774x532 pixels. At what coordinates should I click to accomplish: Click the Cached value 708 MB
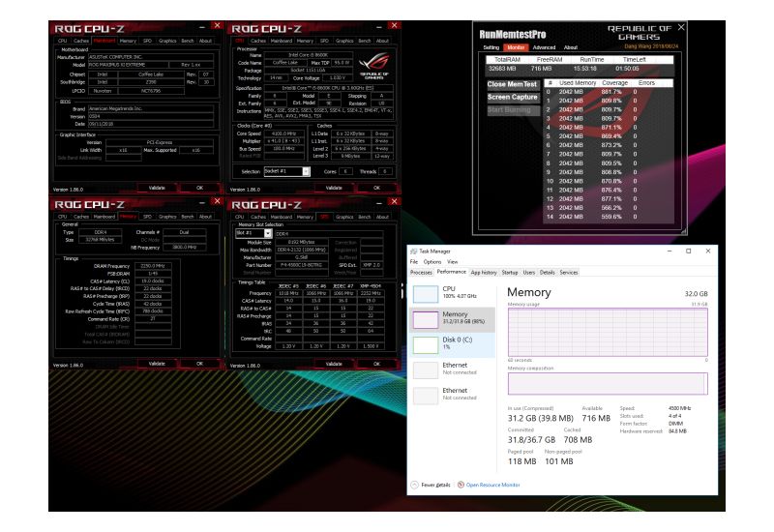[x=578, y=440]
